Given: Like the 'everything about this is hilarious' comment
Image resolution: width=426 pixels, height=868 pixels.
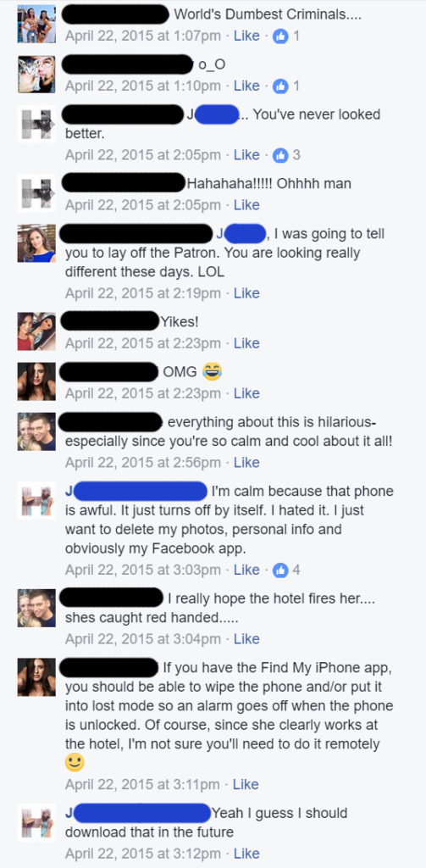Looking at the screenshot, I should point(246,463).
